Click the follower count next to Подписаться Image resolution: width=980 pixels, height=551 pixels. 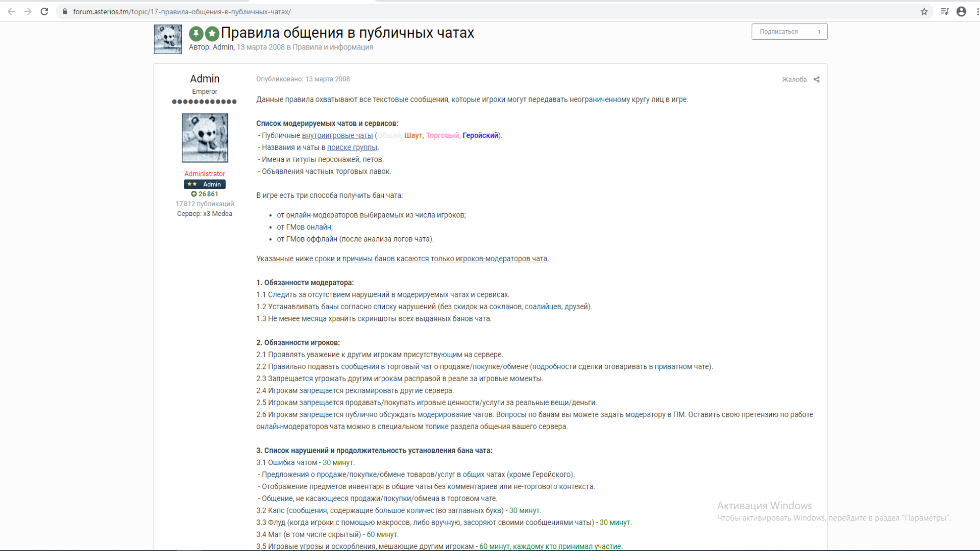[819, 32]
